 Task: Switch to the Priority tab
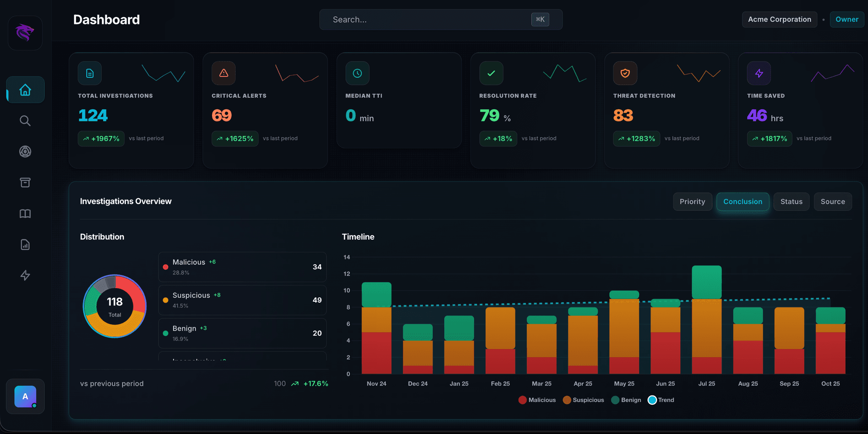point(692,201)
